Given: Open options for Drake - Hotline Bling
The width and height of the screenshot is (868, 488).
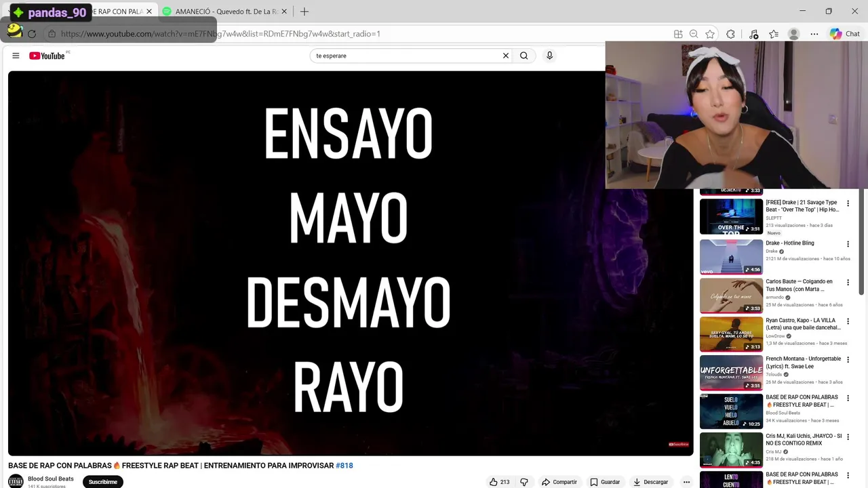Looking at the screenshot, I should click(x=848, y=244).
